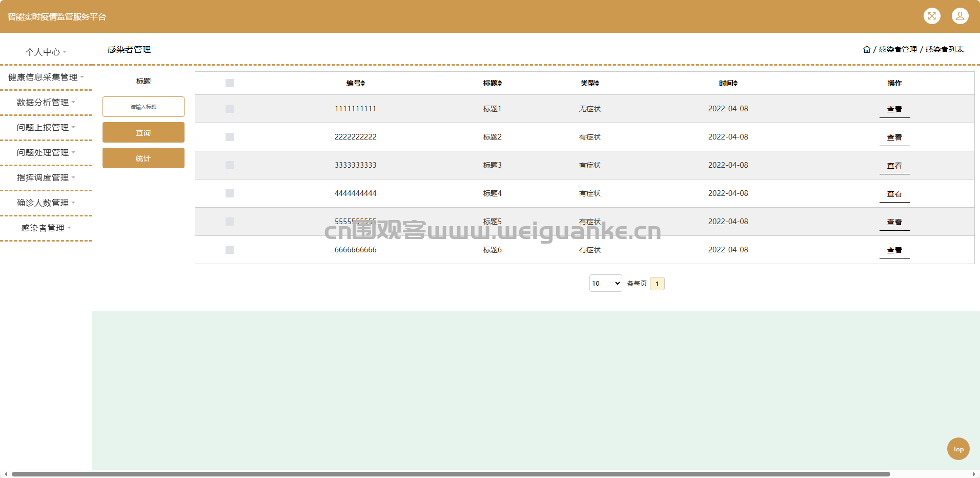Click the 智能实时疫情监管服务平台 header title
Viewport: 980px width, 478px height.
(x=57, y=16)
